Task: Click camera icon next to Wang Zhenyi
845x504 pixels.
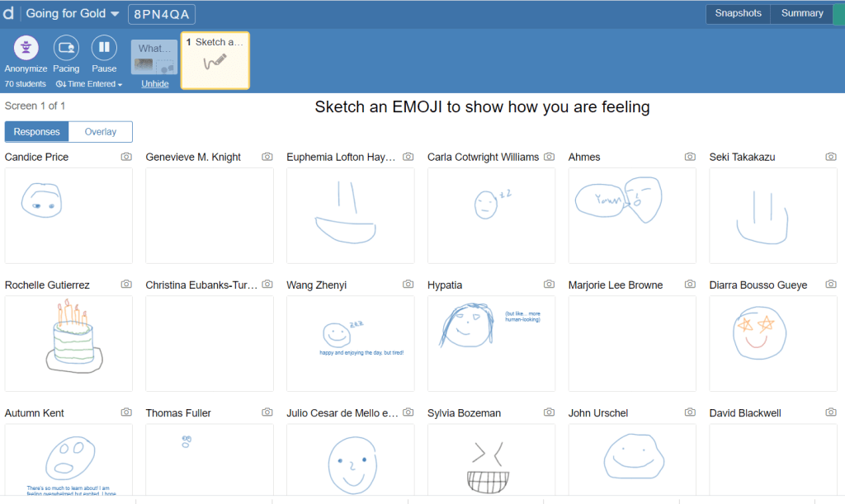Action: (408, 285)
